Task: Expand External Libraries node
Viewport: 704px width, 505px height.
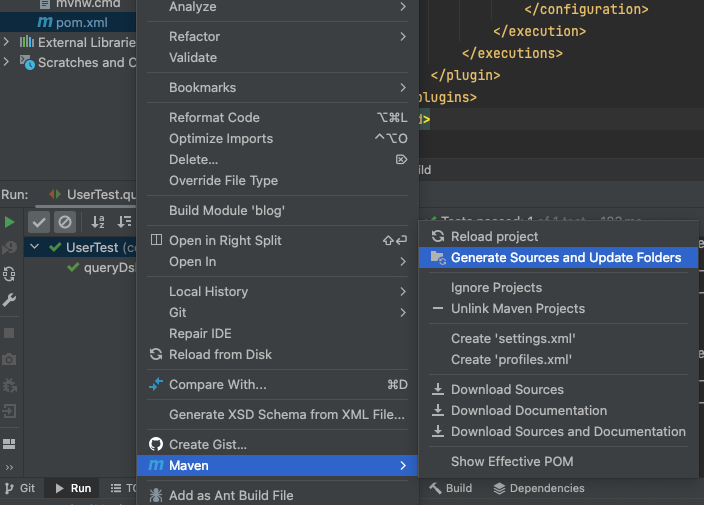Action: click(6, 42)
